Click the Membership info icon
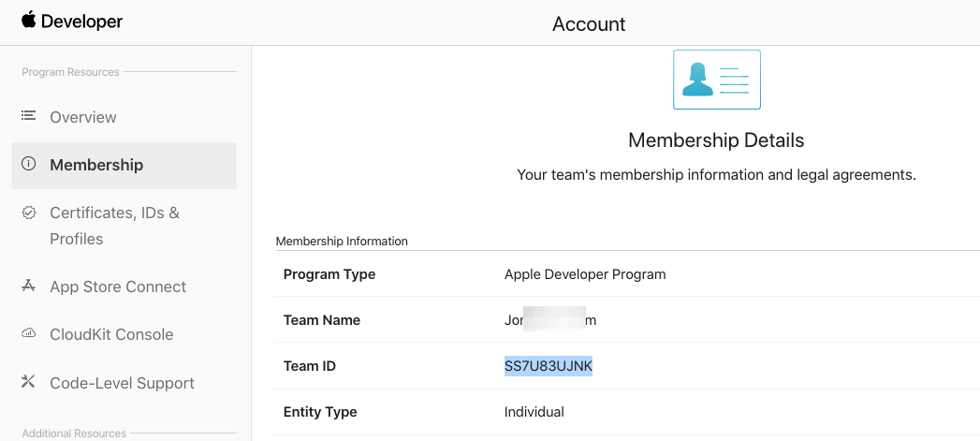The image size is (980, 441). pos(29,164)
